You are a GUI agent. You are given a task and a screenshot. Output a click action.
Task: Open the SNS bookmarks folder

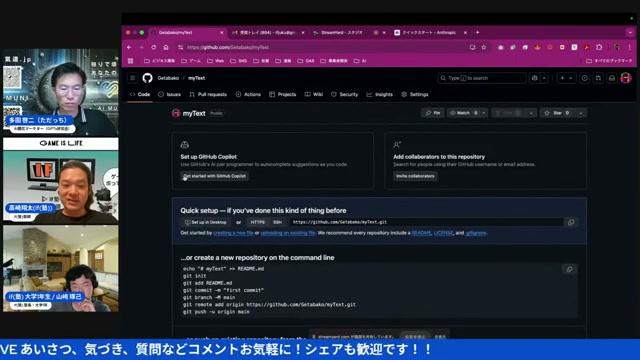pos(239,61)
